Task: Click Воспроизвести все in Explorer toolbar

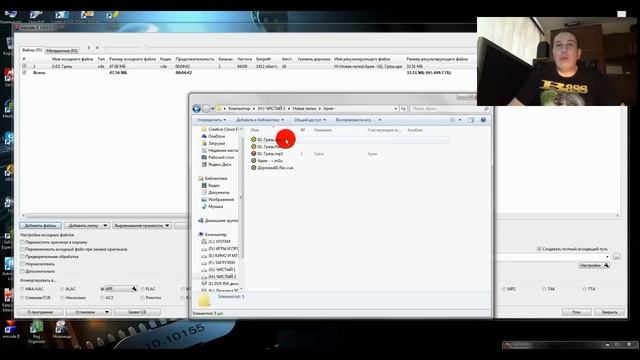Action: tap(353, 120)
